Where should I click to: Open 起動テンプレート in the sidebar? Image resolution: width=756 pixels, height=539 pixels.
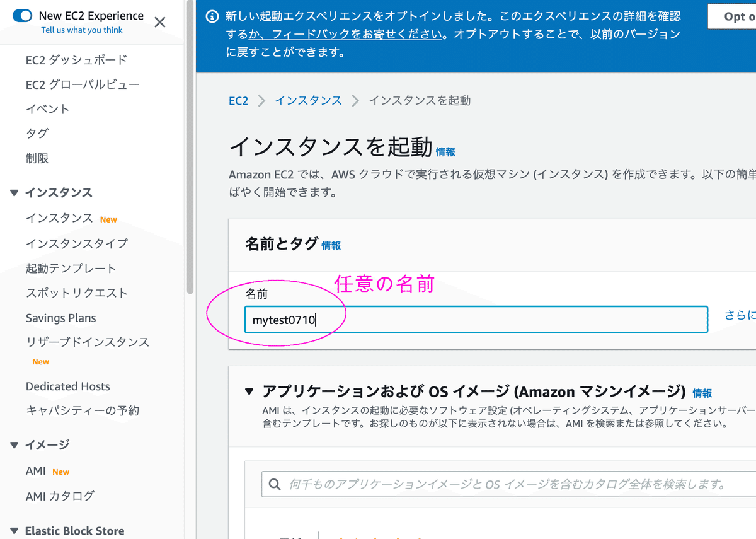71,269
